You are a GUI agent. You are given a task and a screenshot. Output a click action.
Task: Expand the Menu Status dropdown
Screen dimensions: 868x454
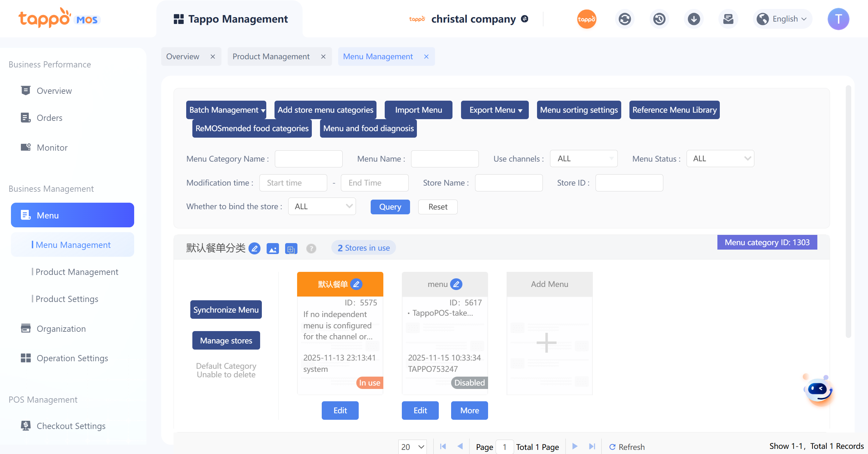[720, 159]
